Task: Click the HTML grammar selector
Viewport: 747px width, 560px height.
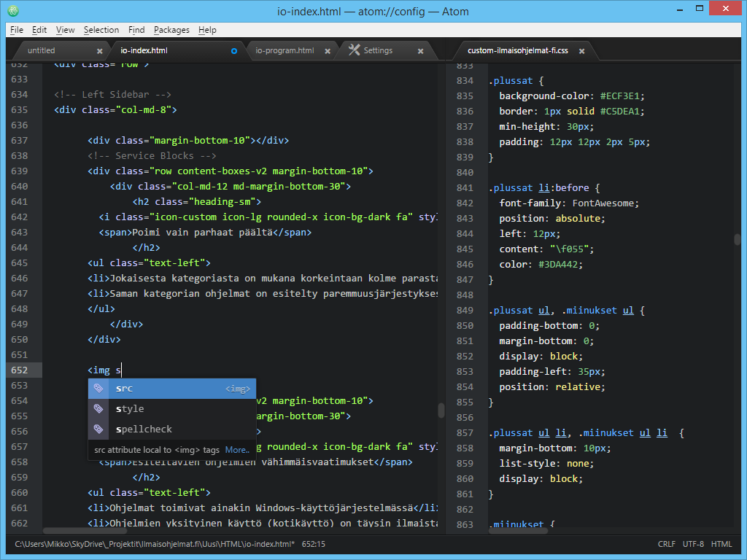Action: click(x=721, y=544)
